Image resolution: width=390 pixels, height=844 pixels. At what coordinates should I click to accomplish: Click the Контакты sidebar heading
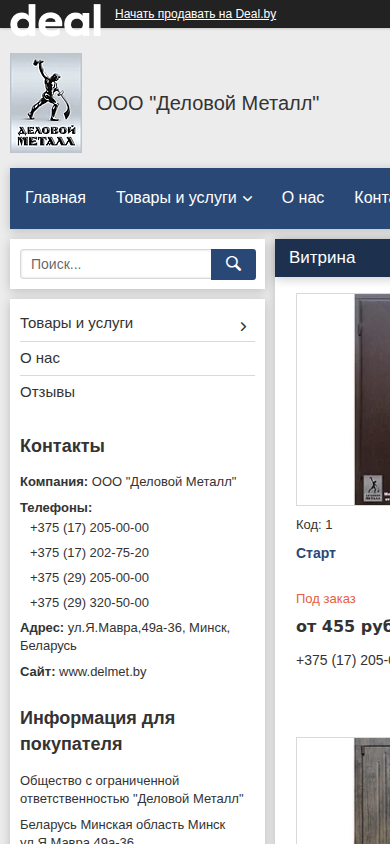[x=62, y=446]
